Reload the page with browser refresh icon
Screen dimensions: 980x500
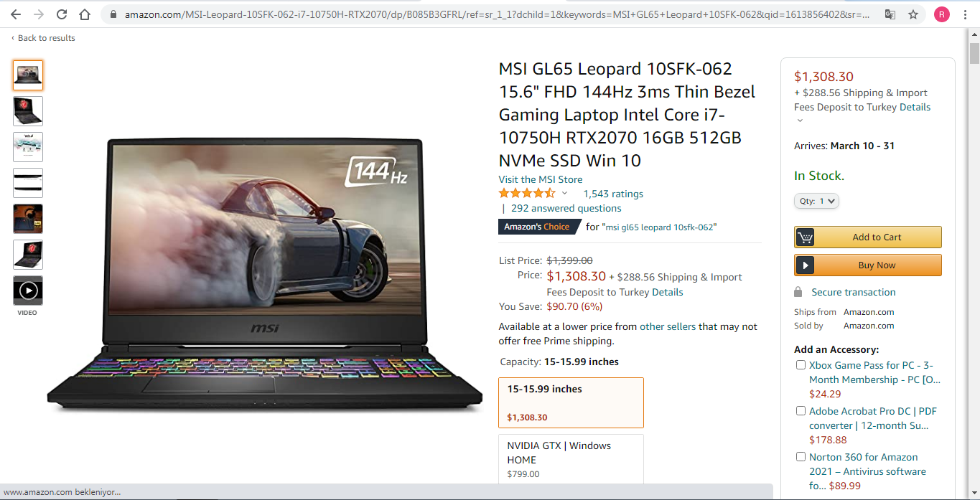[x=62, y=14]
